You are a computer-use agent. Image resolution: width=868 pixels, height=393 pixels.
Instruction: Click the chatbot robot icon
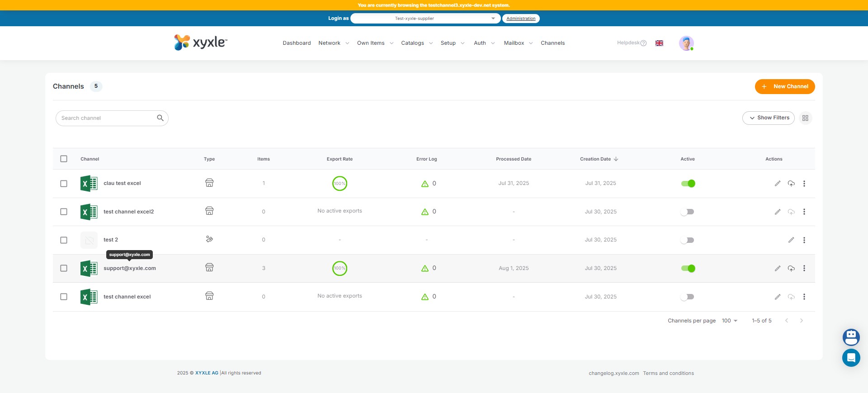[851, 337]
